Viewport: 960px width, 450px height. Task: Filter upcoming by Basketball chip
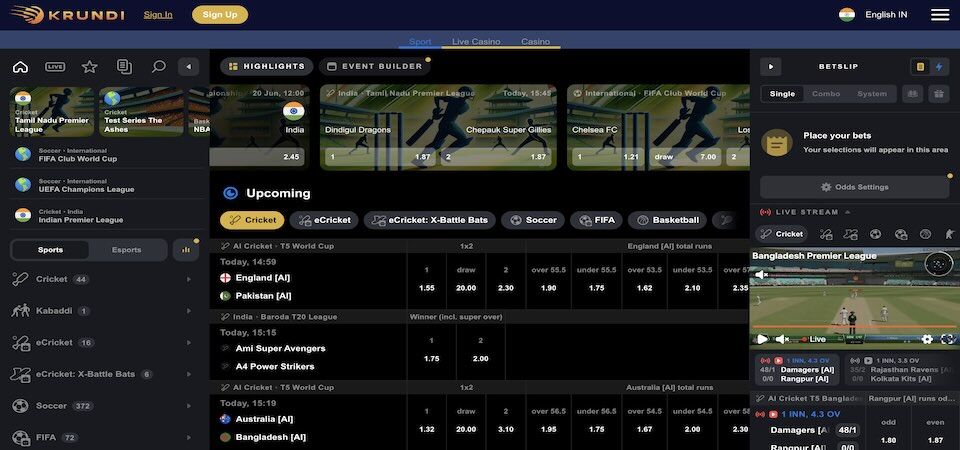click(667, 220)
